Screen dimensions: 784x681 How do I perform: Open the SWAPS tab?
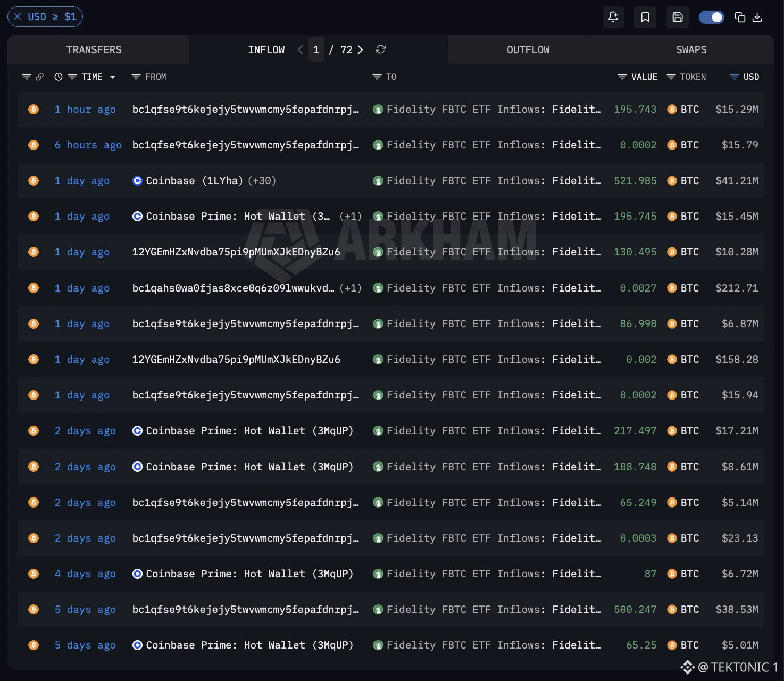click(691, 49)
